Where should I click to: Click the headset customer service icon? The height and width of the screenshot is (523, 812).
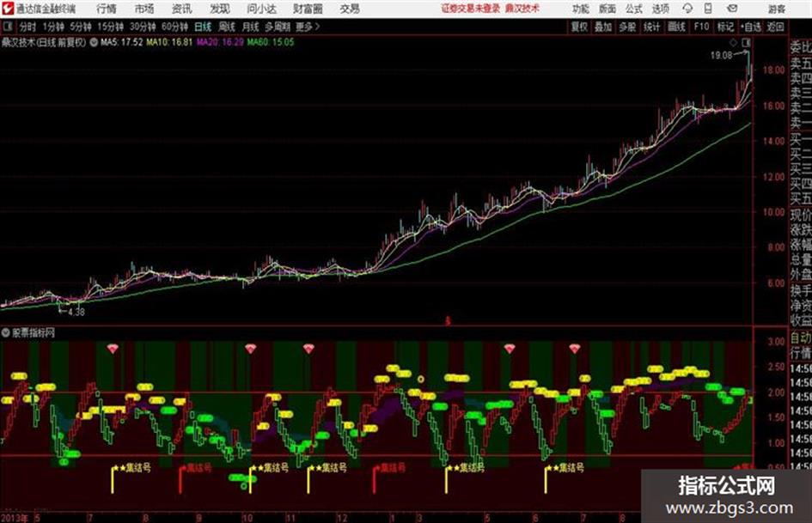687,9
